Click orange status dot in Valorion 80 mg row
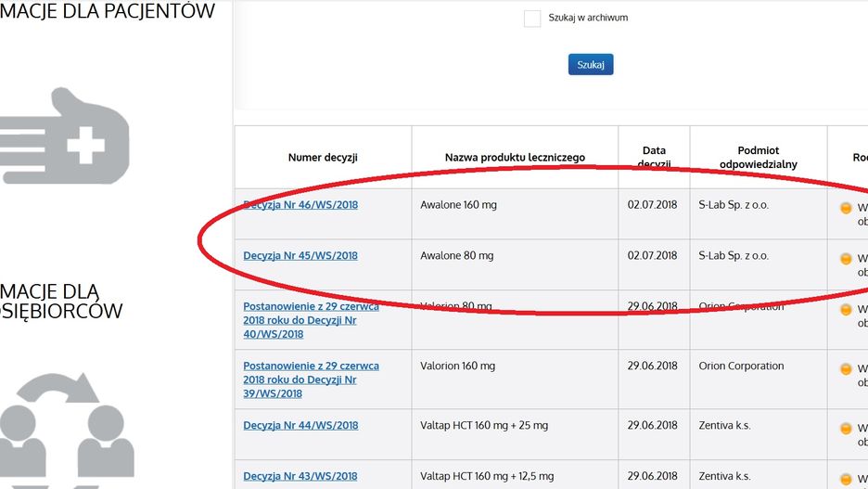This screenshot has width=868, height=489. click(x=846, y=310)
